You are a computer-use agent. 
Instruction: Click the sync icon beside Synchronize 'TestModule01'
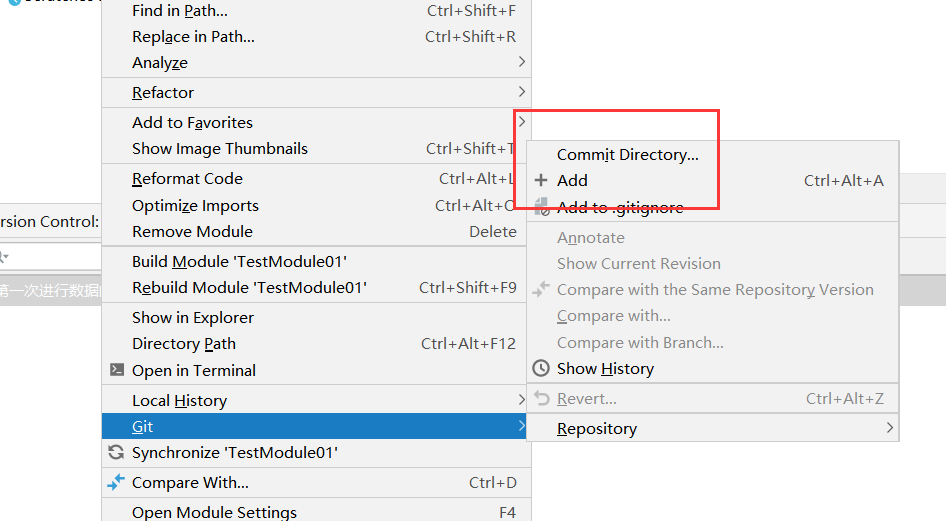coord(116,452)
